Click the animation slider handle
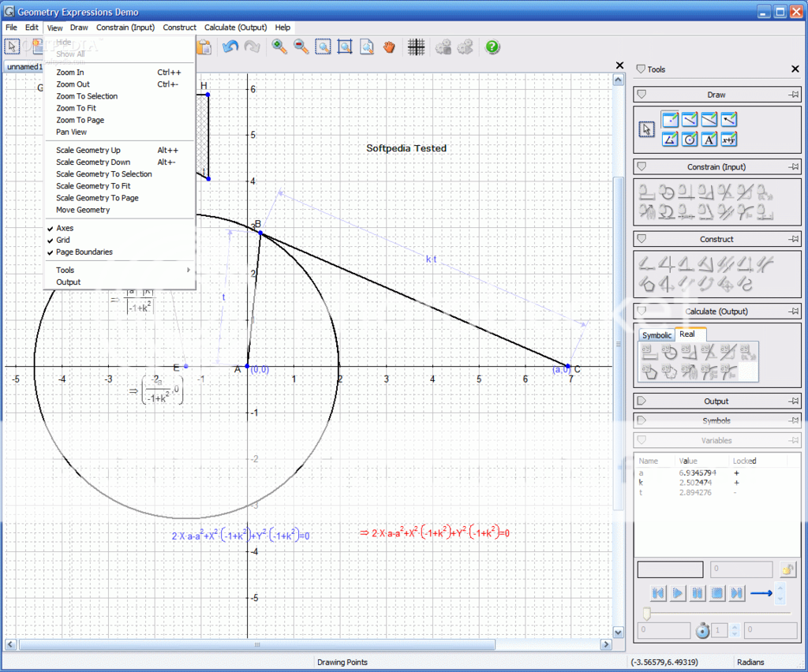Viewport: 808px width, 672px height. coord(647,613)
